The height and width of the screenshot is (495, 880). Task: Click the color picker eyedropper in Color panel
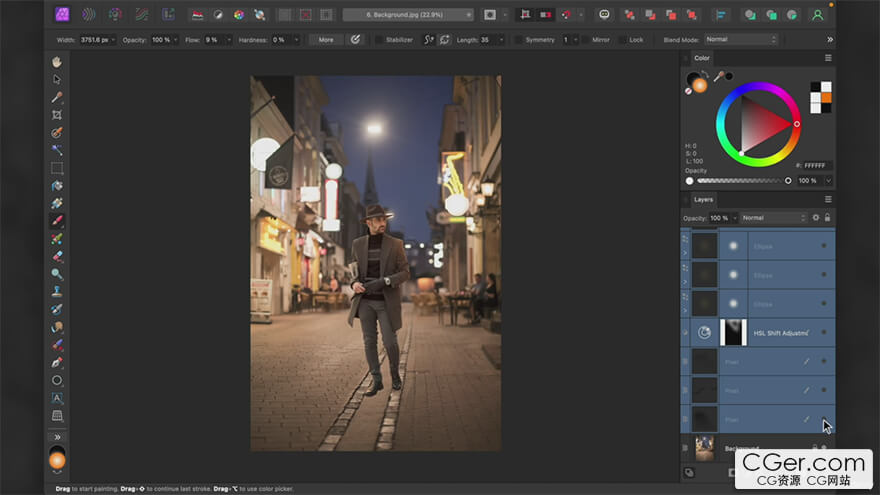tap(719, 76)
